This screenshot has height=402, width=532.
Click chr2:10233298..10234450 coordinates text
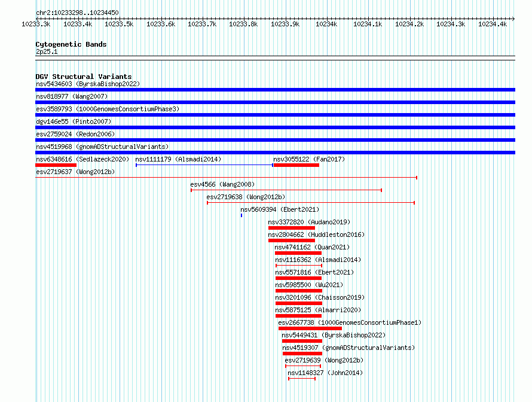click(77, 13)
